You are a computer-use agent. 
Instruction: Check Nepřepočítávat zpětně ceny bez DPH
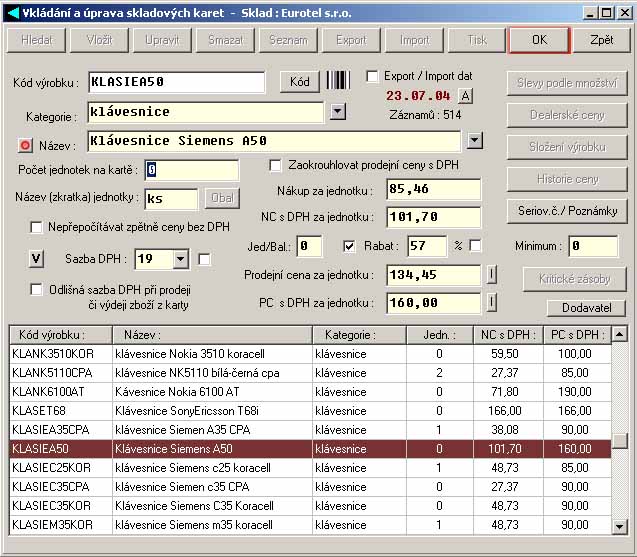tap(36, 227)
